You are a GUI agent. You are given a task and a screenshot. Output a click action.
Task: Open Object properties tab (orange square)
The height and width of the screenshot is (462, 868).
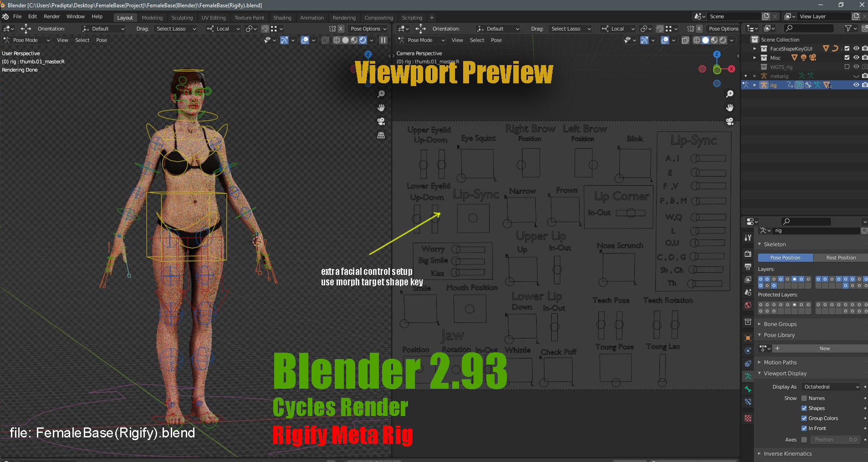coord(748,338)
